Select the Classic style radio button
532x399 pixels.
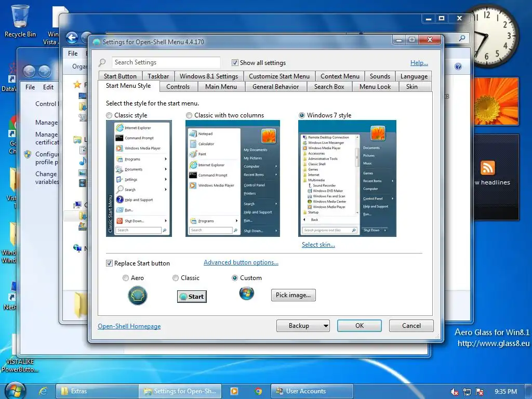tap(109, 115)
